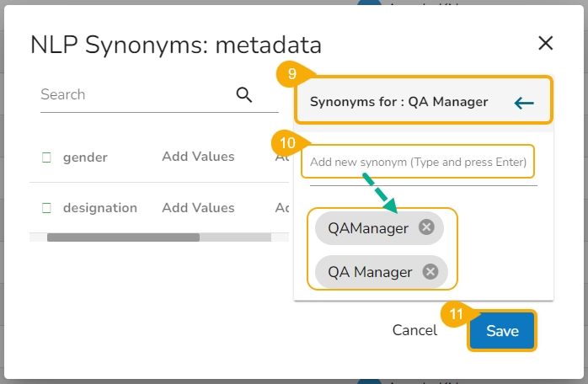Remove the QAManager synonym chip
Viewport: 588px width, 384px height.
click(x=426, y=227)
